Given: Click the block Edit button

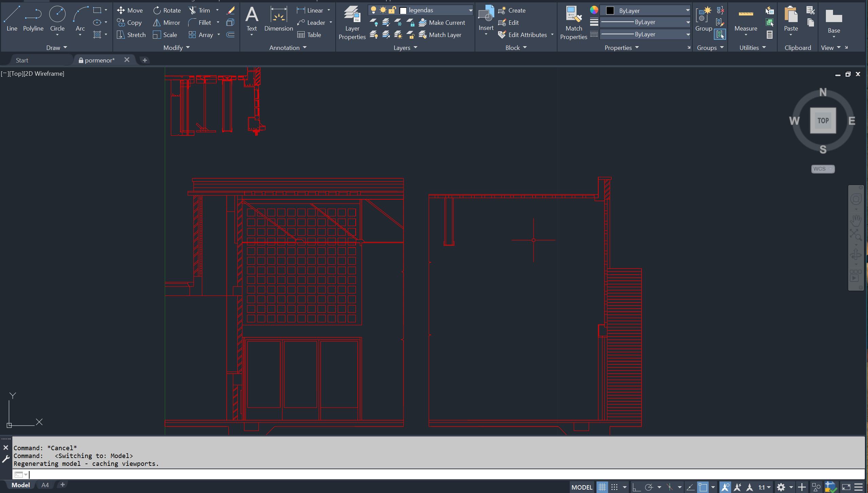Looking at the screenshot, I should pos(509,23).
